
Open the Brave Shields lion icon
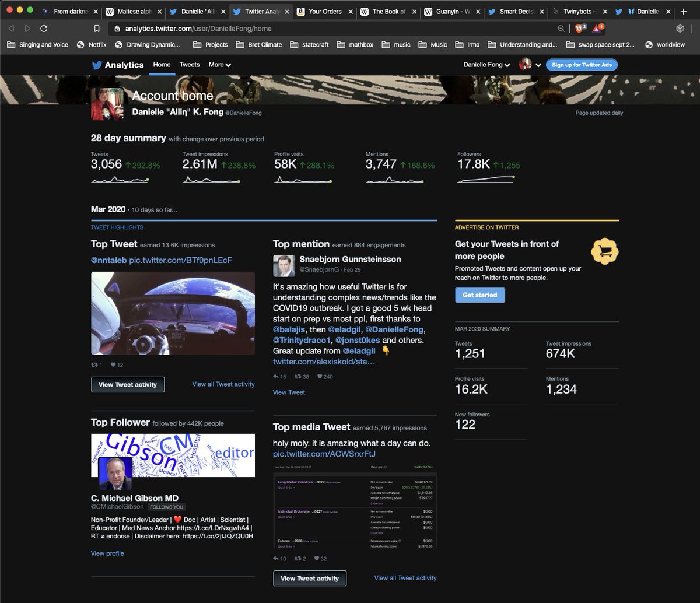point(580,28)
